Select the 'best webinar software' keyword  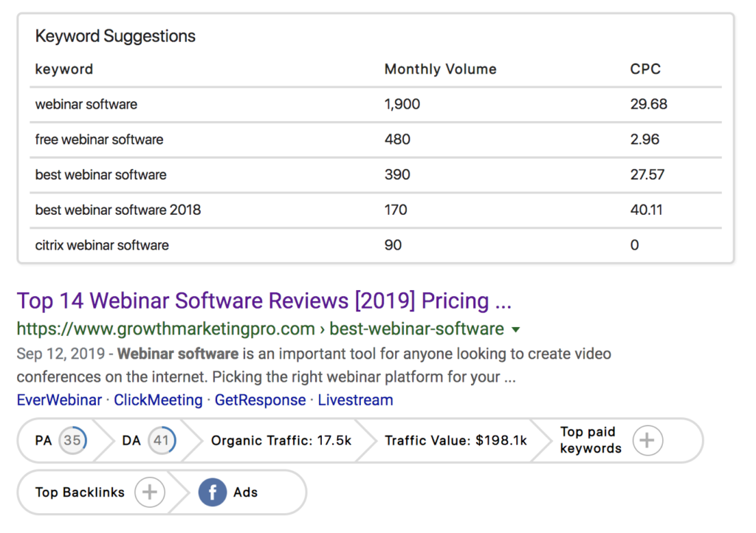click(x=100, y=175)
